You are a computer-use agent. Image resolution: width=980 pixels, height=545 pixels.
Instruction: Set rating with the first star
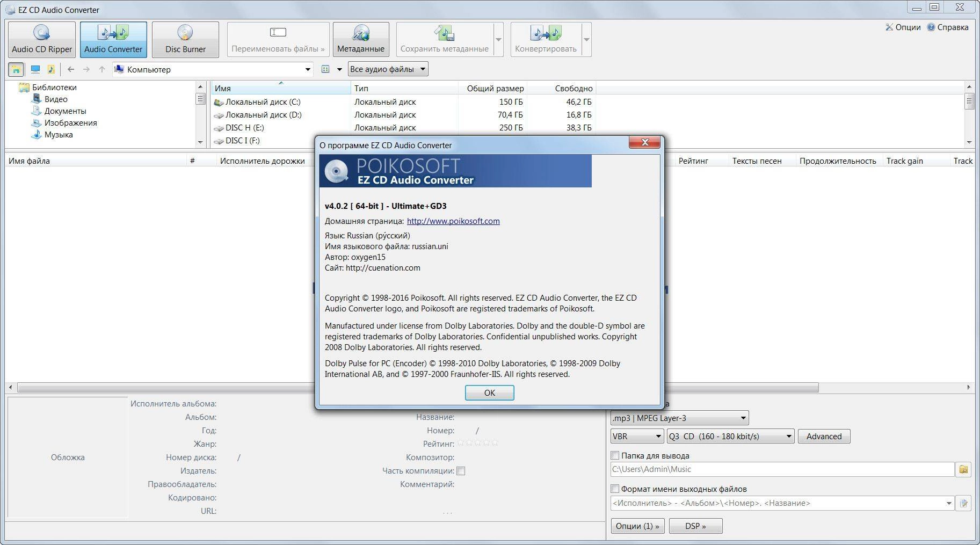[460, 444]
